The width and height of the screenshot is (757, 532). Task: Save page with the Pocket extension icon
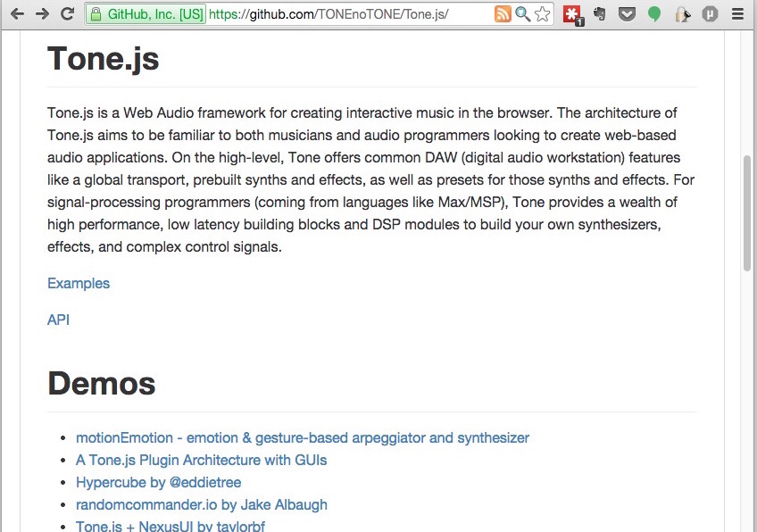tap(627, 14)
